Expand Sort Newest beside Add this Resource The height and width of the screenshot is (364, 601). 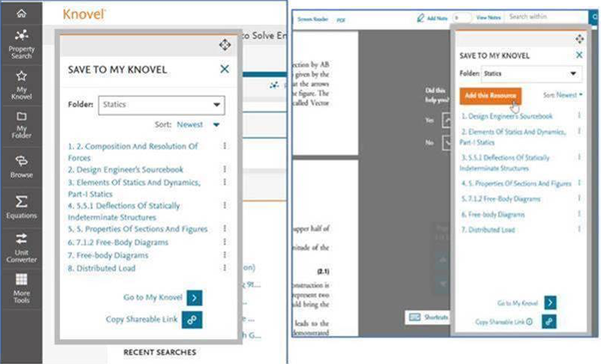point(569,95)
